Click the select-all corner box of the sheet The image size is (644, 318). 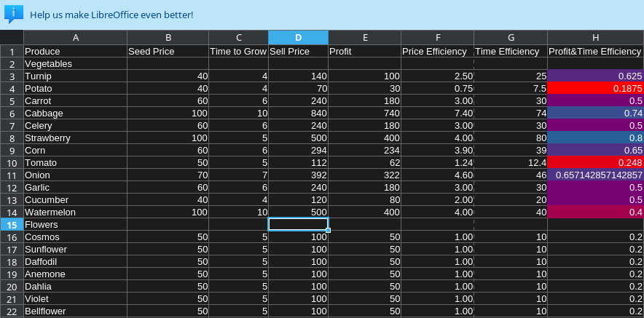pos(12,37)
